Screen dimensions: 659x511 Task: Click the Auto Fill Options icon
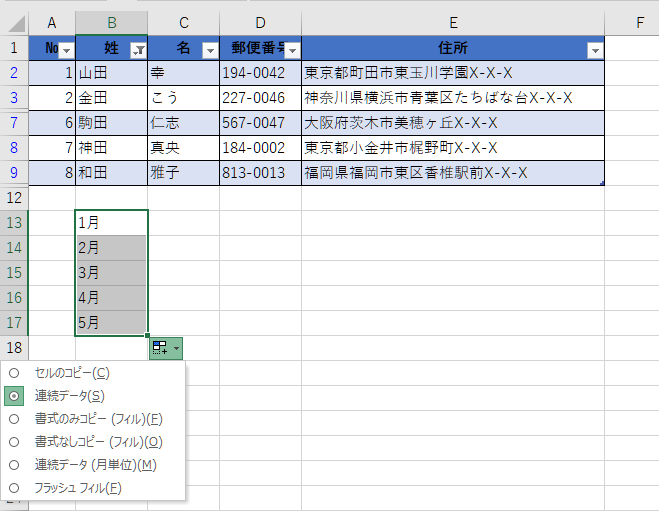(x=165, y=348)
